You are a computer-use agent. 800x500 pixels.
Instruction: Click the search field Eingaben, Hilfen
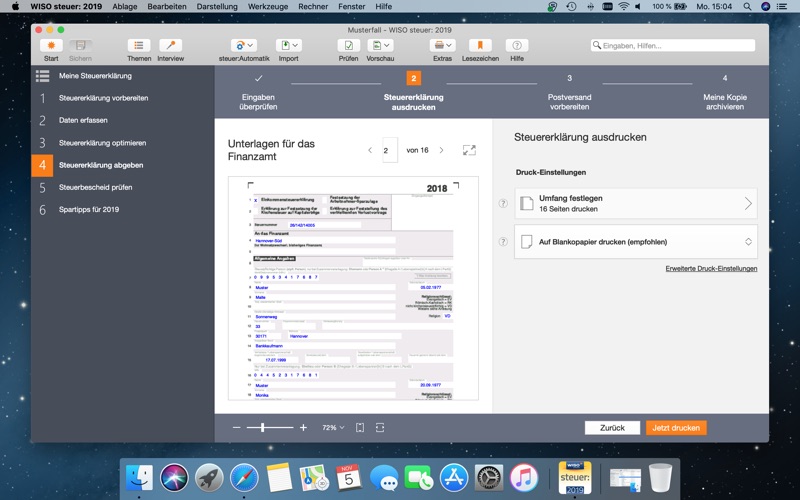tap(677, 45)
